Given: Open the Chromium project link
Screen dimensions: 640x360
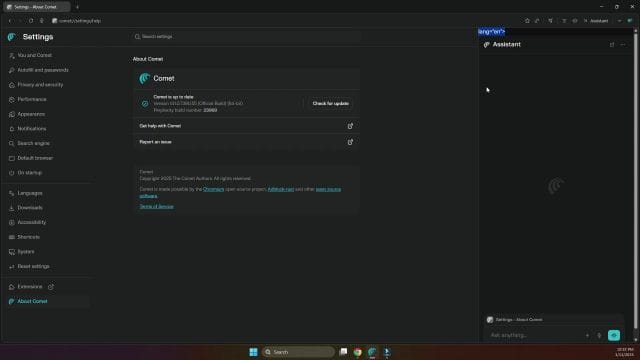Looking at the screenshot, I should [x=213, y=189].
